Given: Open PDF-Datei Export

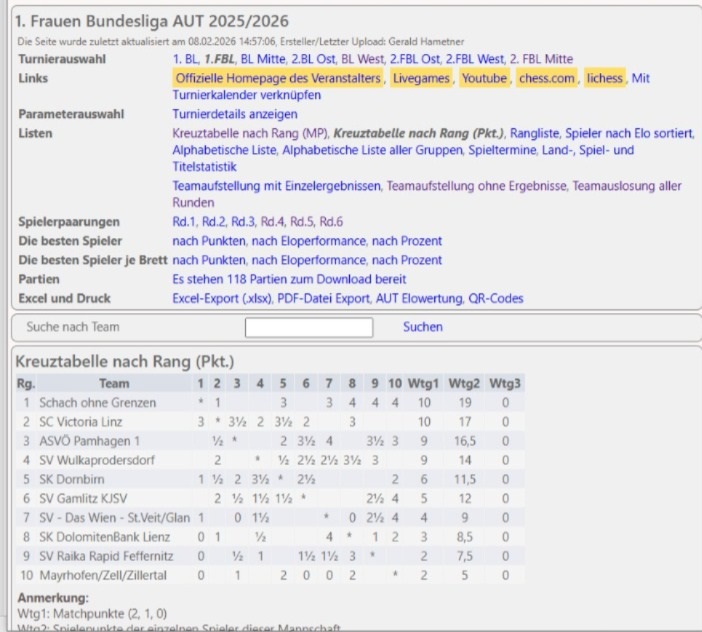Looking at the screenshot, I should pyautogui.click(x=327, y=298).
